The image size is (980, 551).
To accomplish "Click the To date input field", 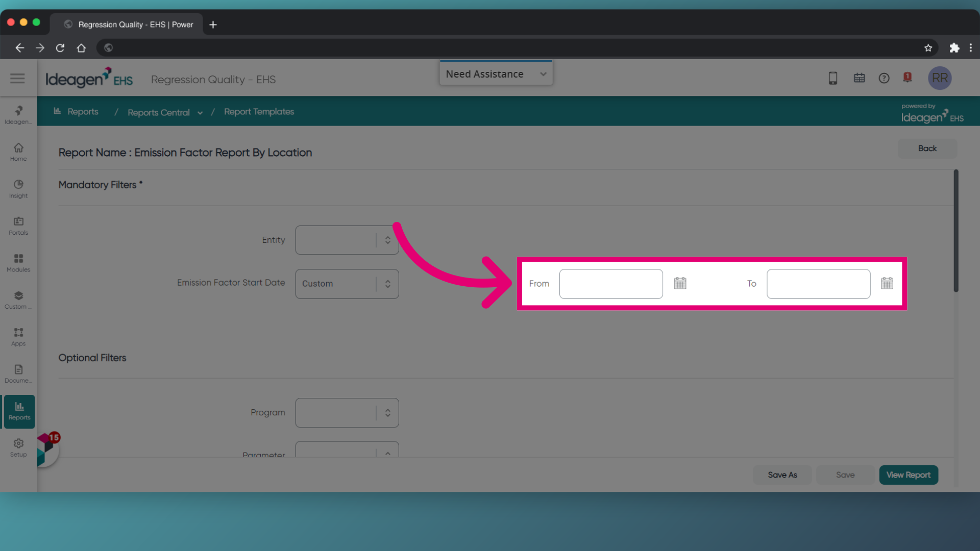I will click(818, 284).
